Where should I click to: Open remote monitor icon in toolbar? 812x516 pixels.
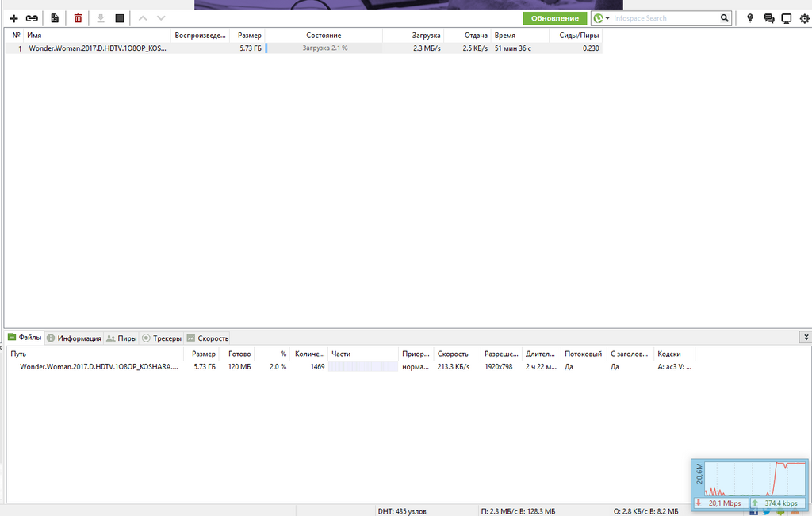coord(787,18)
